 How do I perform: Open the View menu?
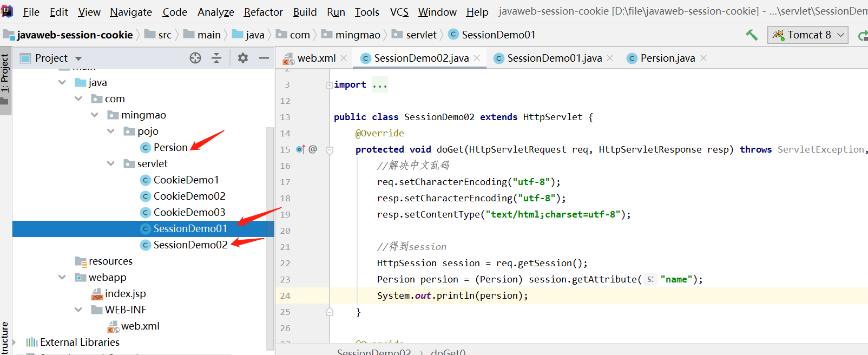pyautogui.click(x=89, y=12)
